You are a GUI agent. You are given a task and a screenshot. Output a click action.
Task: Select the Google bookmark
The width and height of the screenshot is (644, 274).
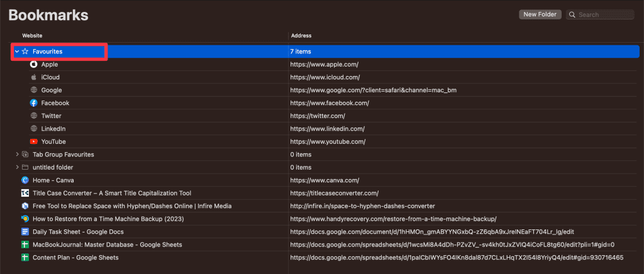[x=52, y=90]
